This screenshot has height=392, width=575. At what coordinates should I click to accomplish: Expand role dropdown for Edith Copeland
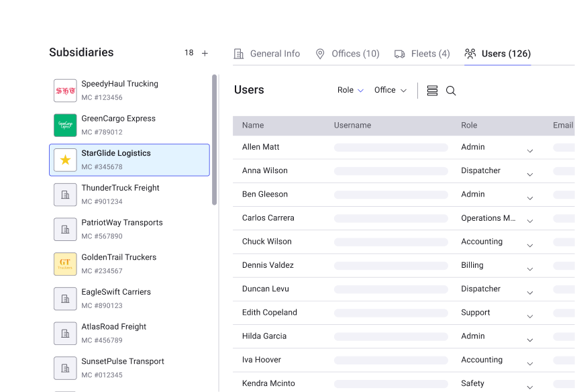(530, 316)
